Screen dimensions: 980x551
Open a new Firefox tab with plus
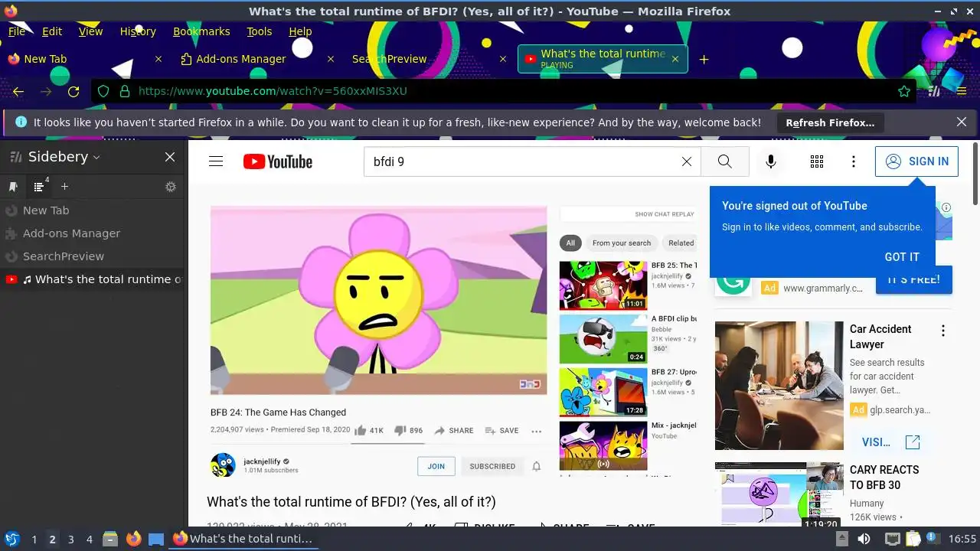click(x=704, y=59)
